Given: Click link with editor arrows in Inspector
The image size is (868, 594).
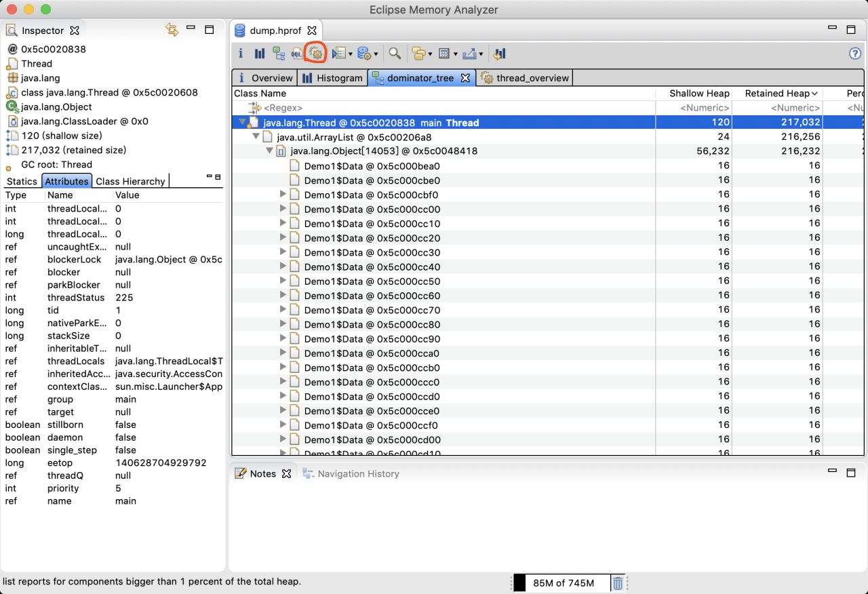Looking at the screenshot, I should [x=172, y=30].
